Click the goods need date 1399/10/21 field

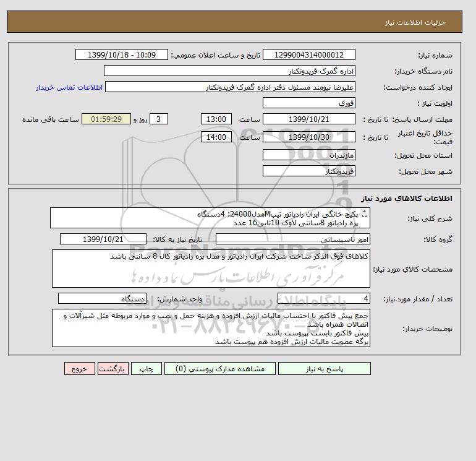tap(103, 239)
